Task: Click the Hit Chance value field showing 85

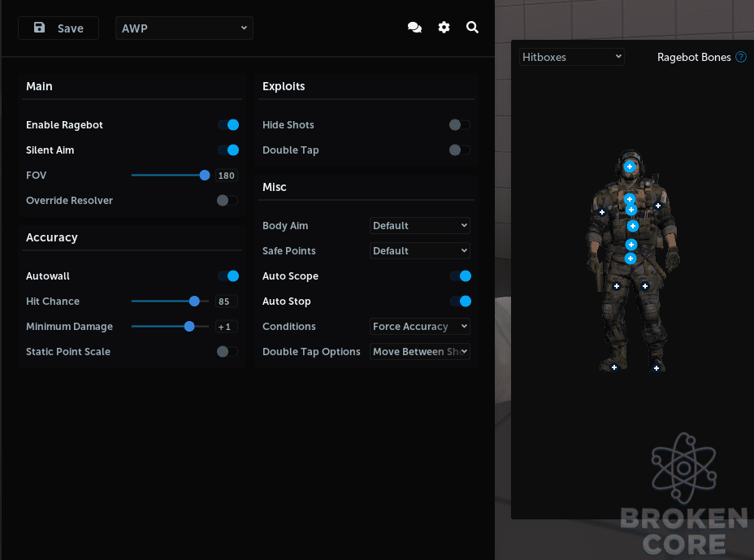Action: click(227, 302)
